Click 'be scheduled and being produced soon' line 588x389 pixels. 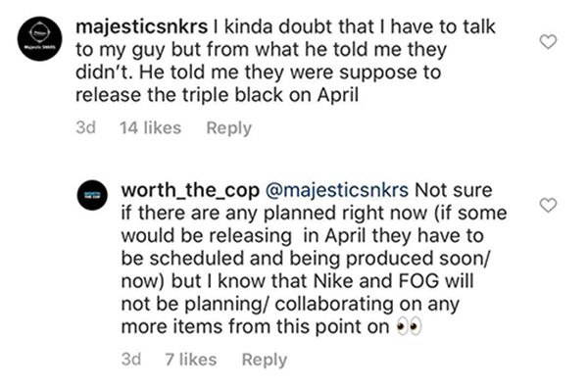pos(305,259)
